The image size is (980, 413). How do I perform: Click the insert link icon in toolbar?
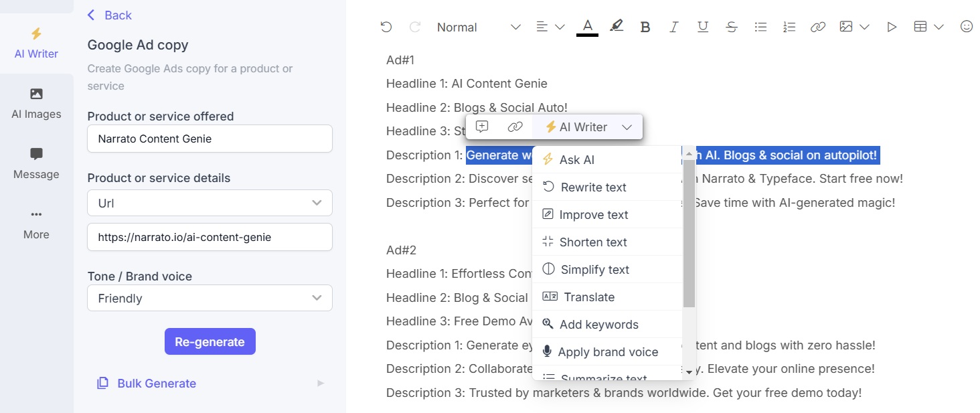click(817, 27)
